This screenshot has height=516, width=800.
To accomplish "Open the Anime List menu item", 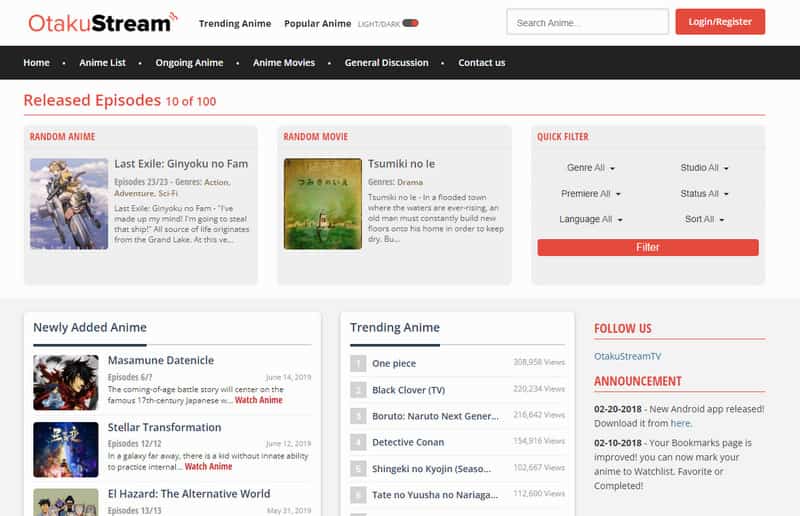I will 103,62.
